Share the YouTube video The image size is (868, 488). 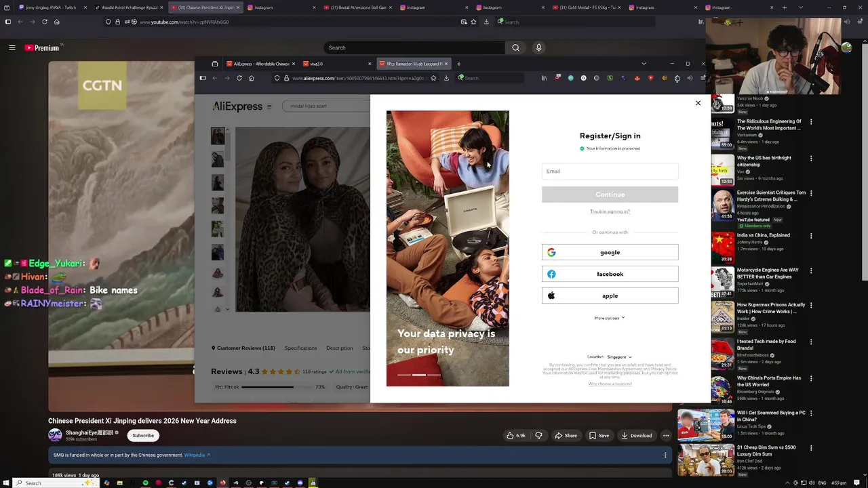[566, 436]
